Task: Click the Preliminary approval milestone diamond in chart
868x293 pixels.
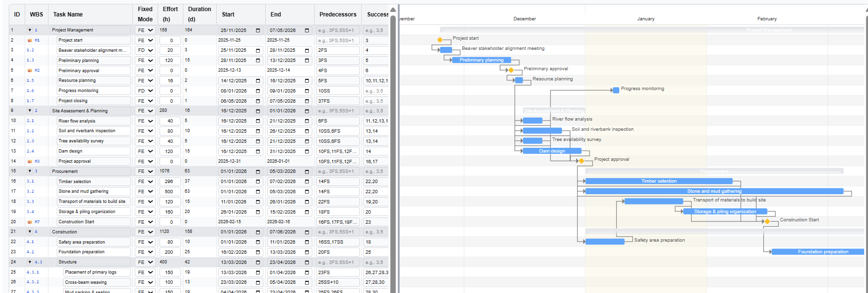Action: pyautogui.click(x=511, y=70)
